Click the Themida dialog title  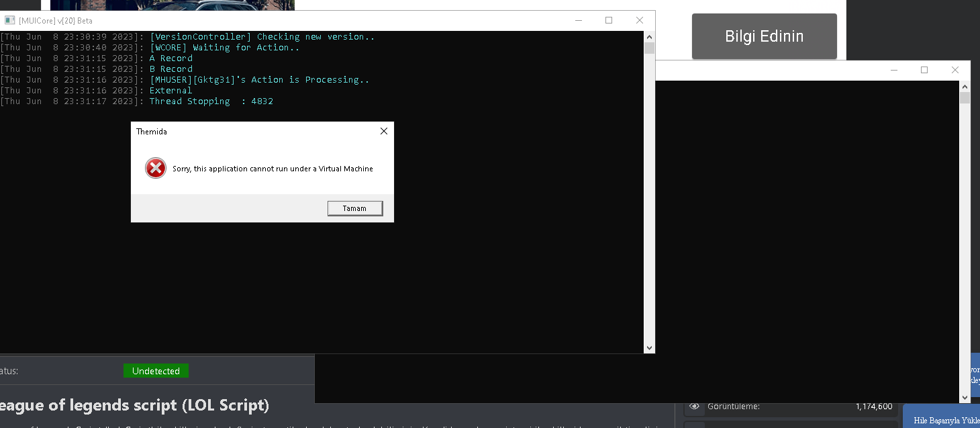point(152,132)
